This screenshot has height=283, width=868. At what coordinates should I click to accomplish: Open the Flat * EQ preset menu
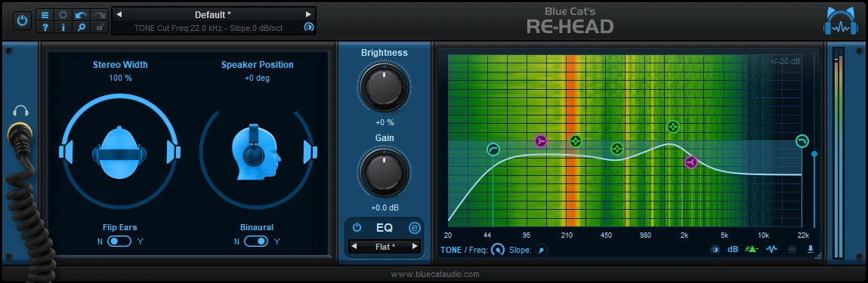pos(385,247)
